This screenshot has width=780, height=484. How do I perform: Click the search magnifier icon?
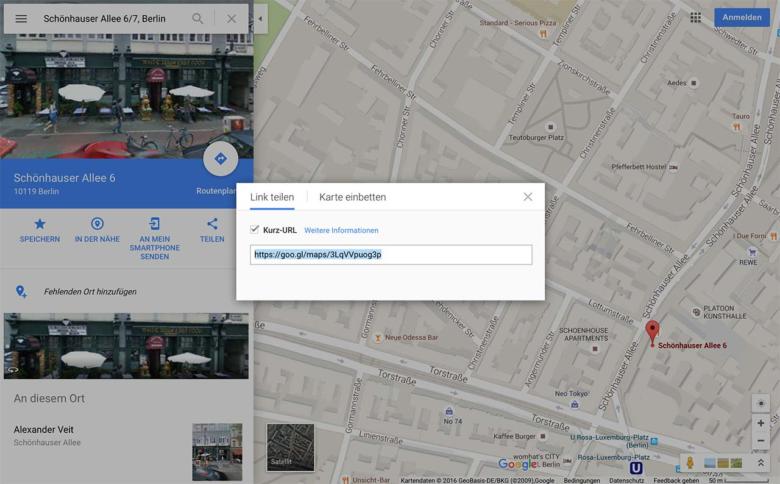[198, 18]
